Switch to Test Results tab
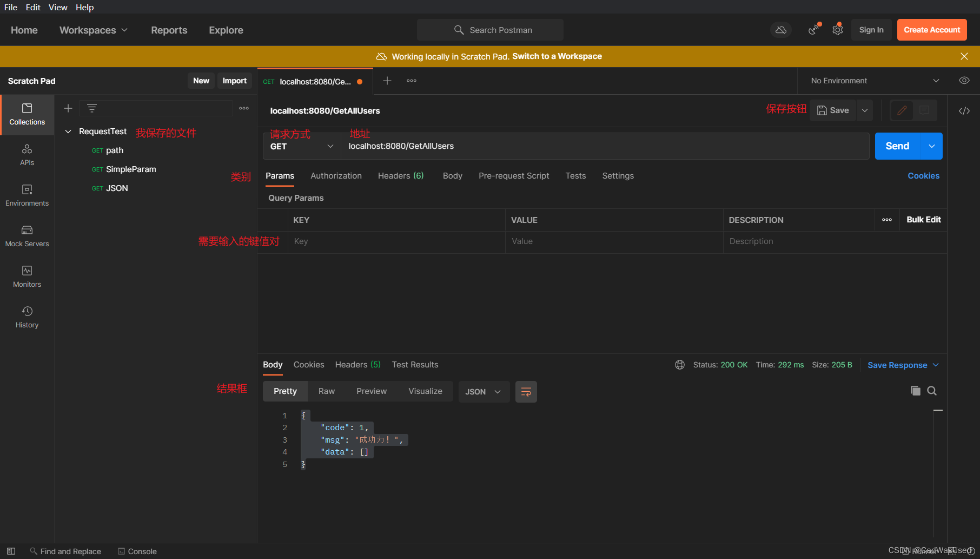This screenshot has width=980, height=559. 415,365
